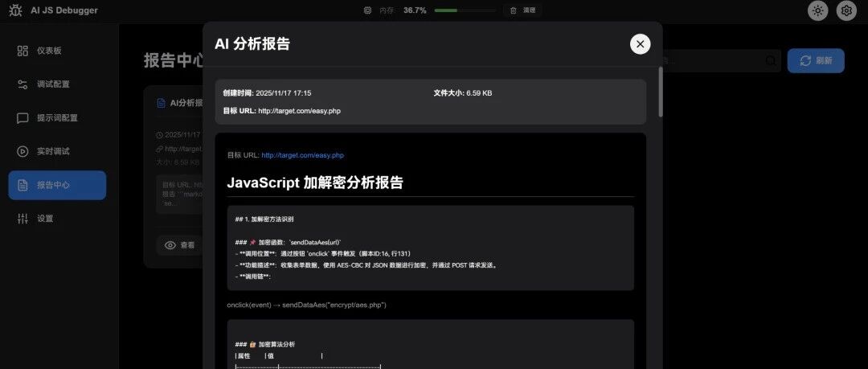868x369 pixels.
Task: Click the 刷新 refresh button
Action: coord(816,60)
